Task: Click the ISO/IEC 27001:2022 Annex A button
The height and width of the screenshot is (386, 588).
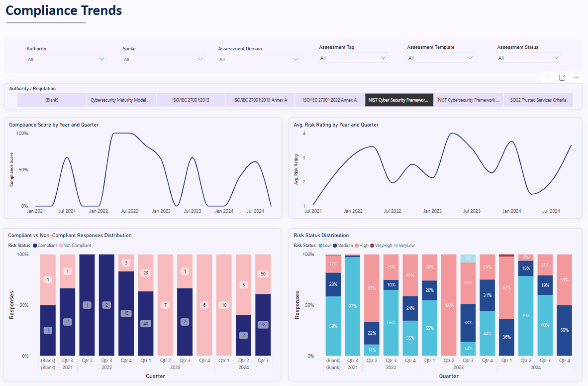Action: [329, 100]
